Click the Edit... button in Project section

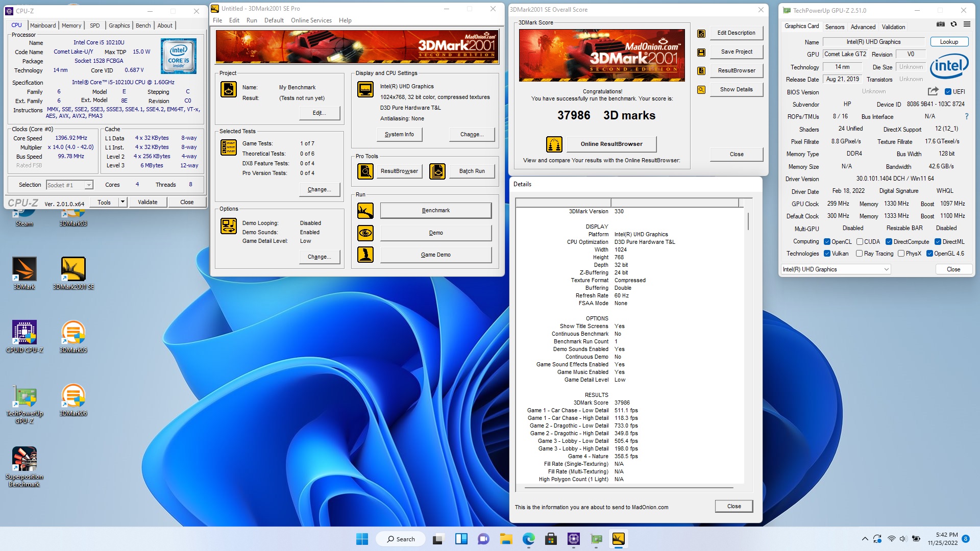(x=320, y=113)
